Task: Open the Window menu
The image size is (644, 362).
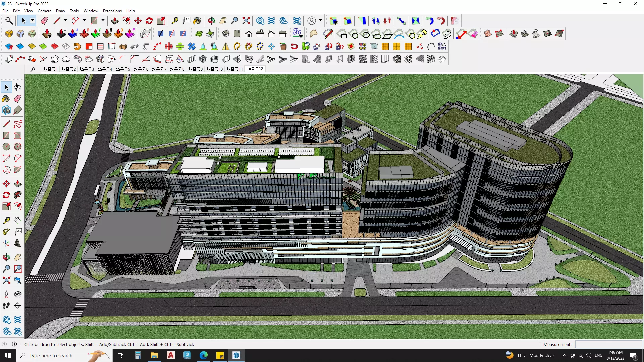Action: [91, 11]
